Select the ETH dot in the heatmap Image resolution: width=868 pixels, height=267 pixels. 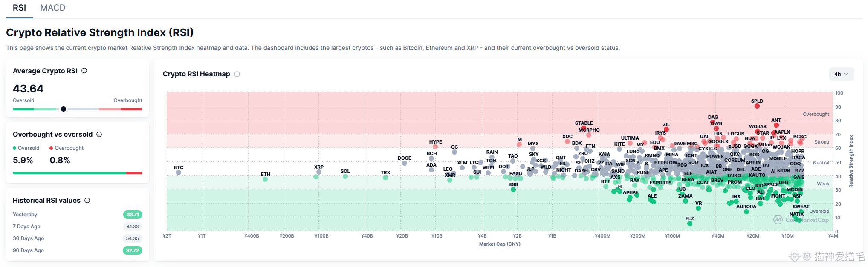tap(265, 179)
